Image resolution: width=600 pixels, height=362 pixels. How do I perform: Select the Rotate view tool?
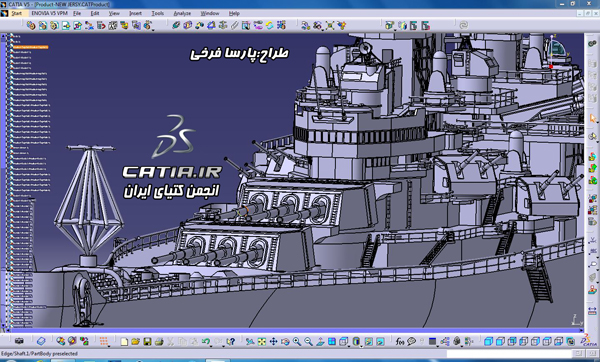tap(285, 341)
